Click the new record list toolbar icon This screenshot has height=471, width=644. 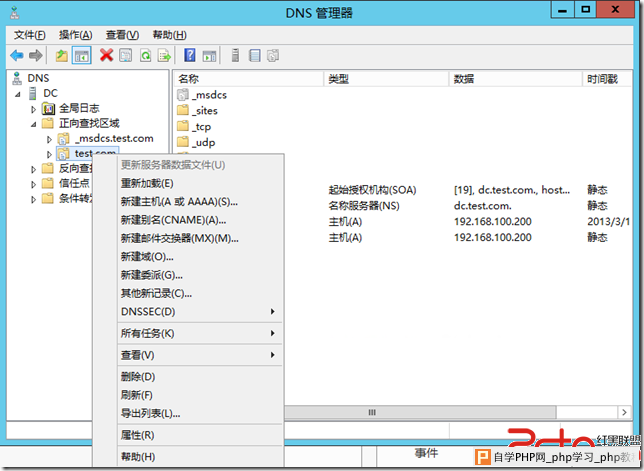[x=255, y=55]
